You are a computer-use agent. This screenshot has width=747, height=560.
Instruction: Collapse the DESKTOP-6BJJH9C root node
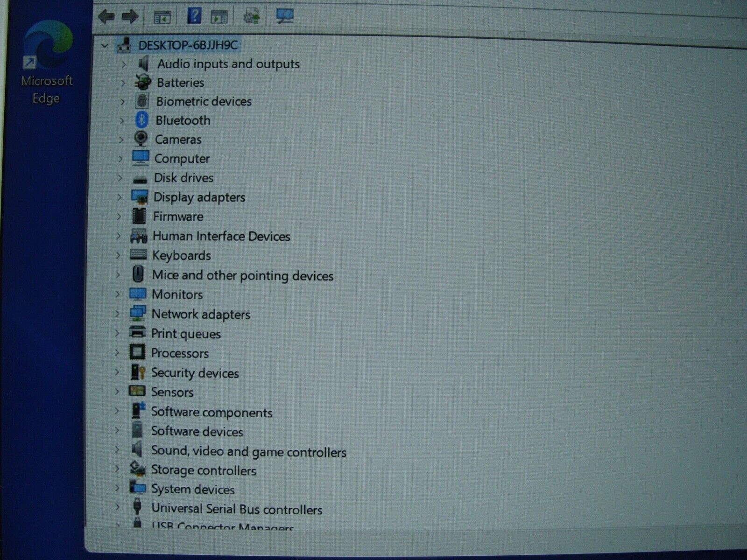click(105, 46)
